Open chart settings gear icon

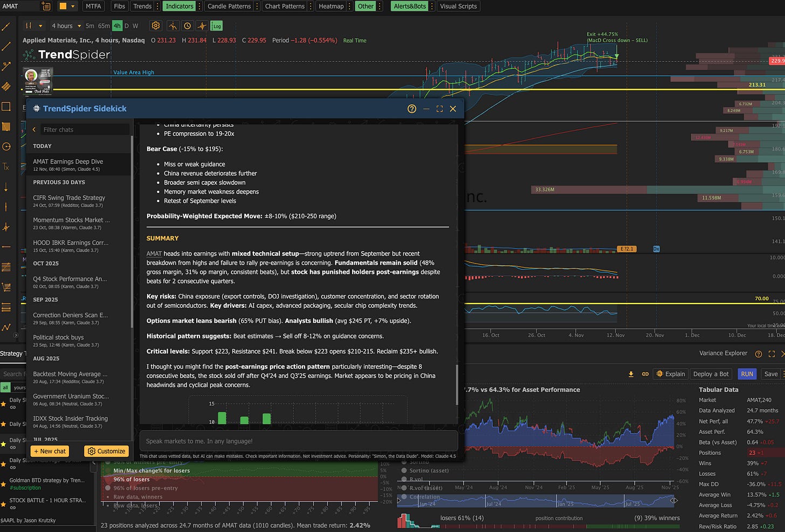click(156, 25)
